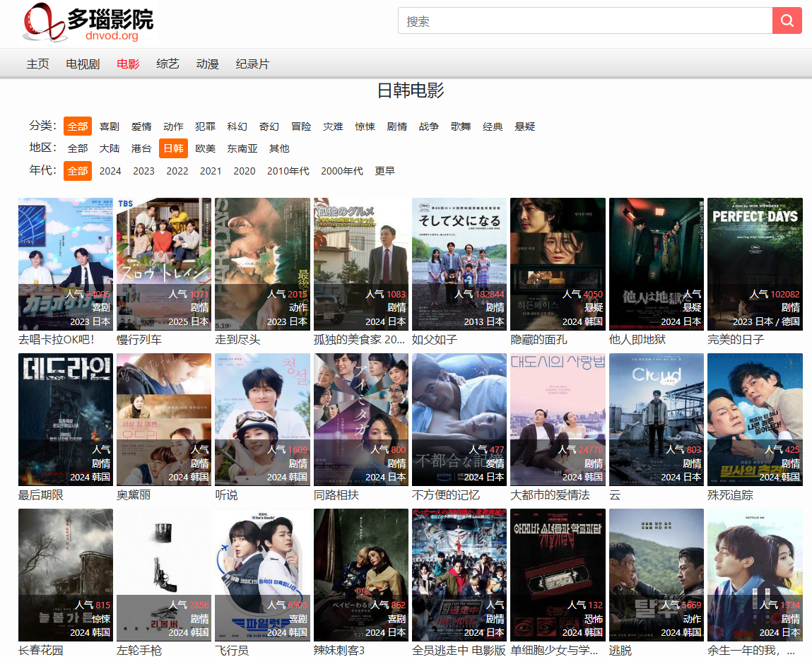The height and width of the screenshot is (657, 812).
Task: Click the 同路相扶 movie title text
Action: [x=336, y=495]
